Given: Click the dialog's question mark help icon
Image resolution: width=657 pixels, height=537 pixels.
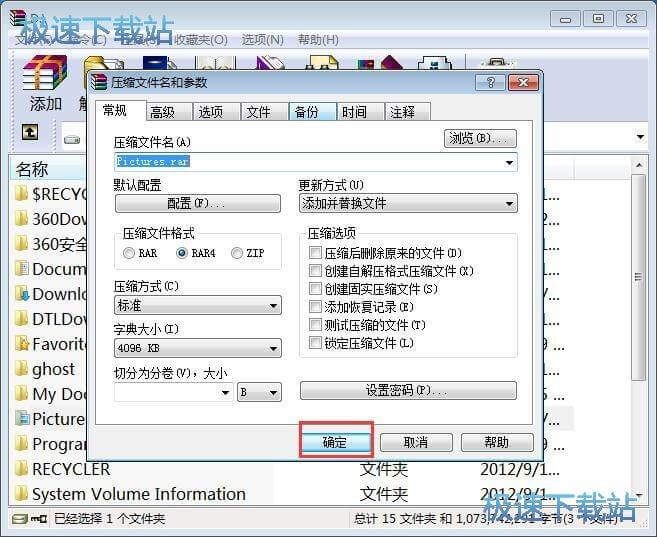Looking at the screenshot, I should pos(490,82).
